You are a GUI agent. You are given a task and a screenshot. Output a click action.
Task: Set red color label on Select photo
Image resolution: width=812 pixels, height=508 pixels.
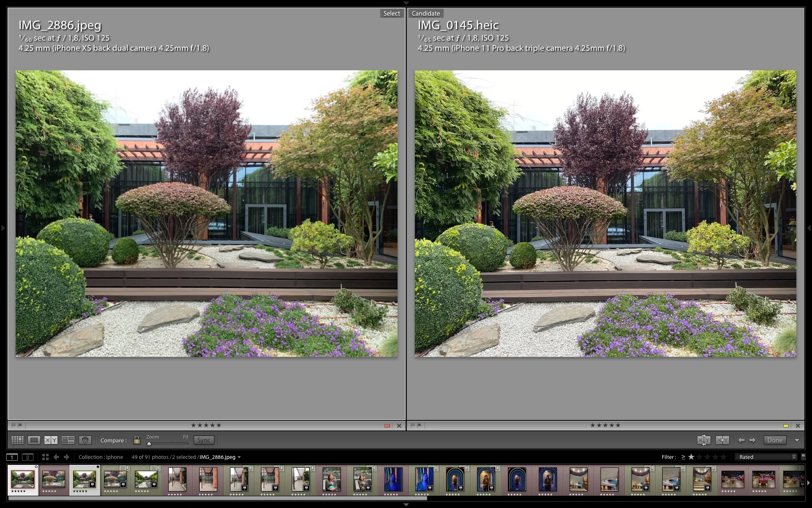click(x=387, y=425)
